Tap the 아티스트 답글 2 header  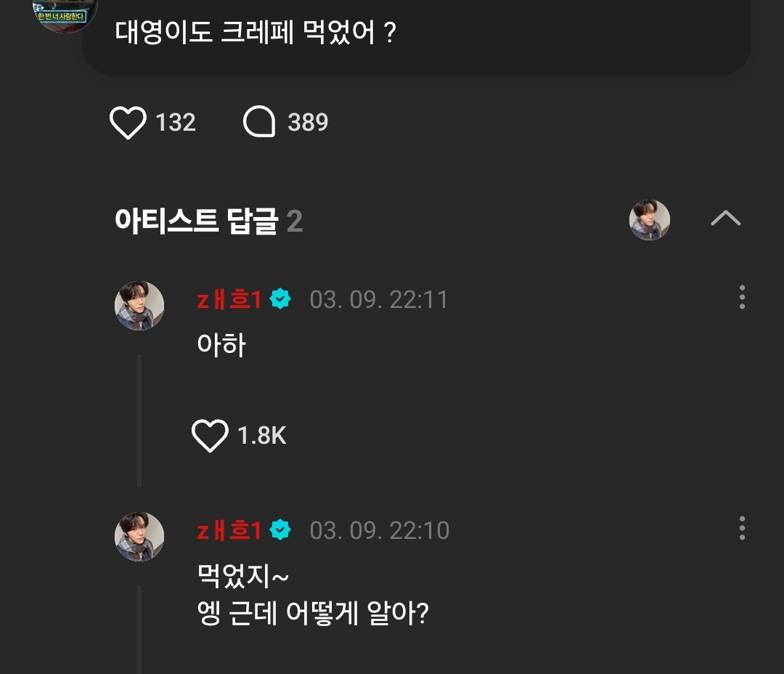[x=208, y=221]
